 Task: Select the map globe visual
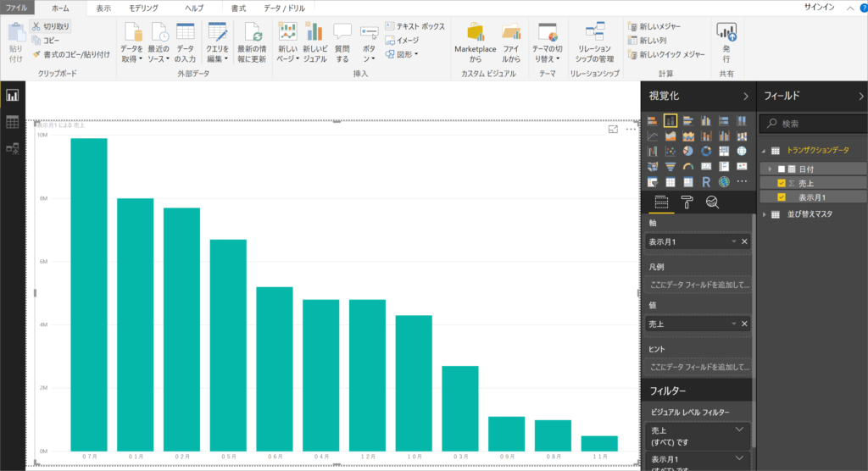click(x=742, y=151)
